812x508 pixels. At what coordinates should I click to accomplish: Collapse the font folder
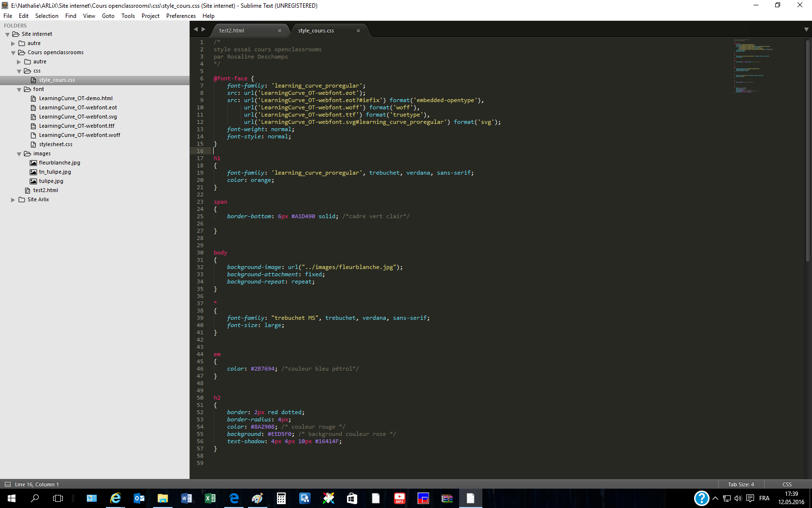pos(19,90)
